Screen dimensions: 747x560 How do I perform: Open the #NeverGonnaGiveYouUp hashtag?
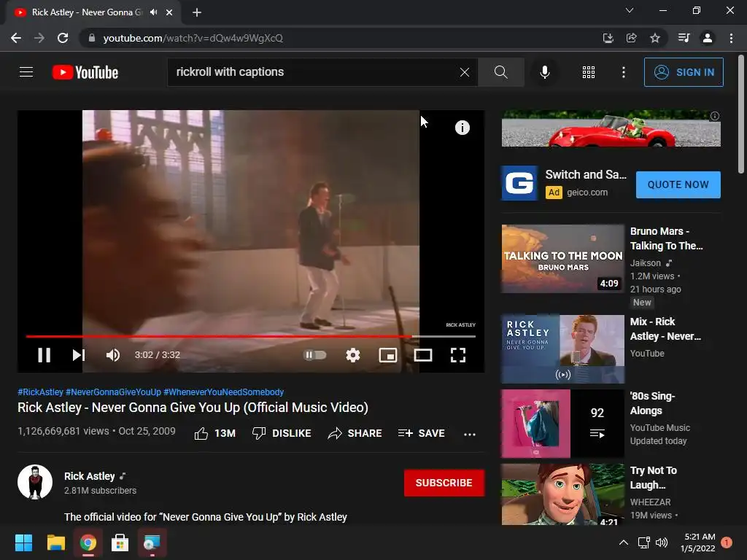(113, 392)
